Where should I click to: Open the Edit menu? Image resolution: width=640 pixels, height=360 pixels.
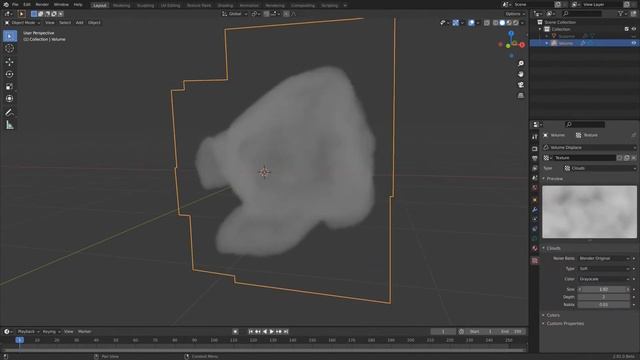coord(27,4)
